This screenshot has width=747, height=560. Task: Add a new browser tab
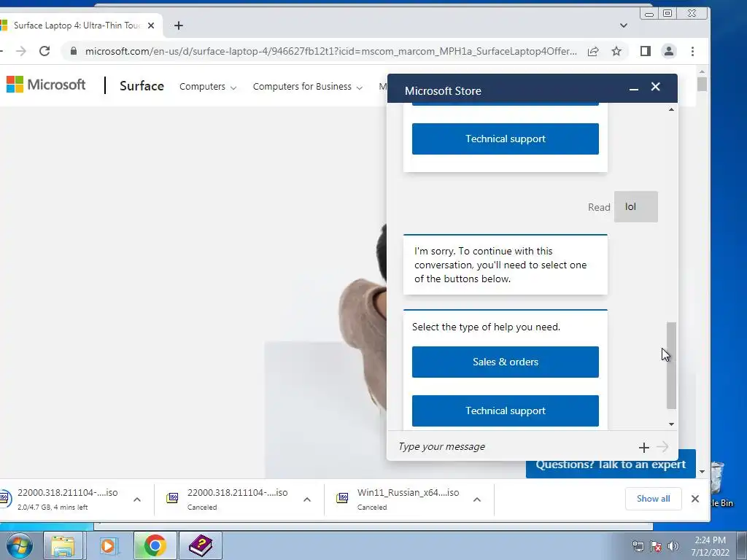click(179, 26)
